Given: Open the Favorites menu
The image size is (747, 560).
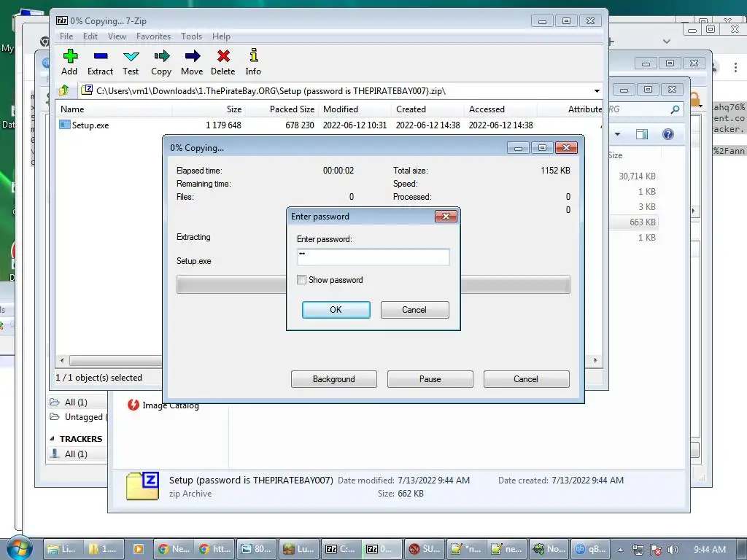Looking at the screenshot, I should click(x=153, y=36).
